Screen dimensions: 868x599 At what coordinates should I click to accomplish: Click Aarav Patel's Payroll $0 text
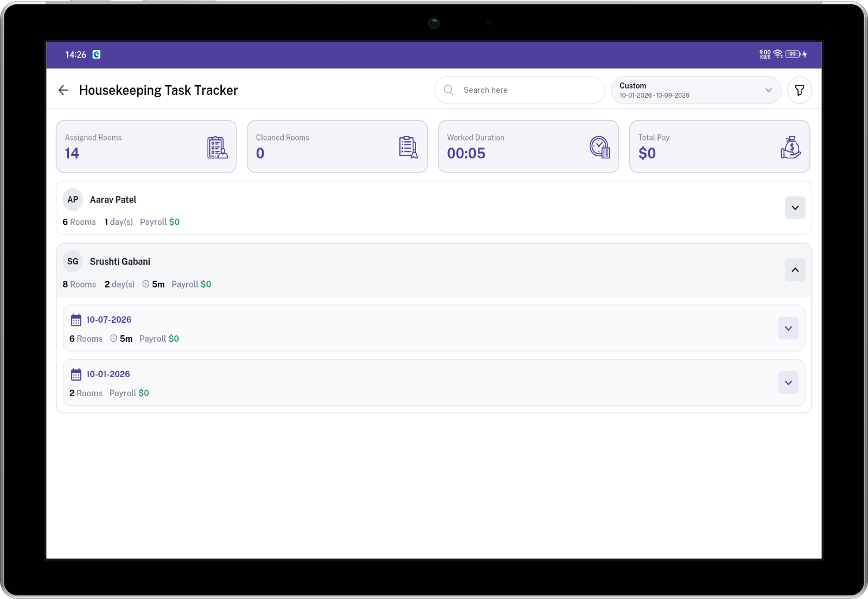[x=159, y=222]
